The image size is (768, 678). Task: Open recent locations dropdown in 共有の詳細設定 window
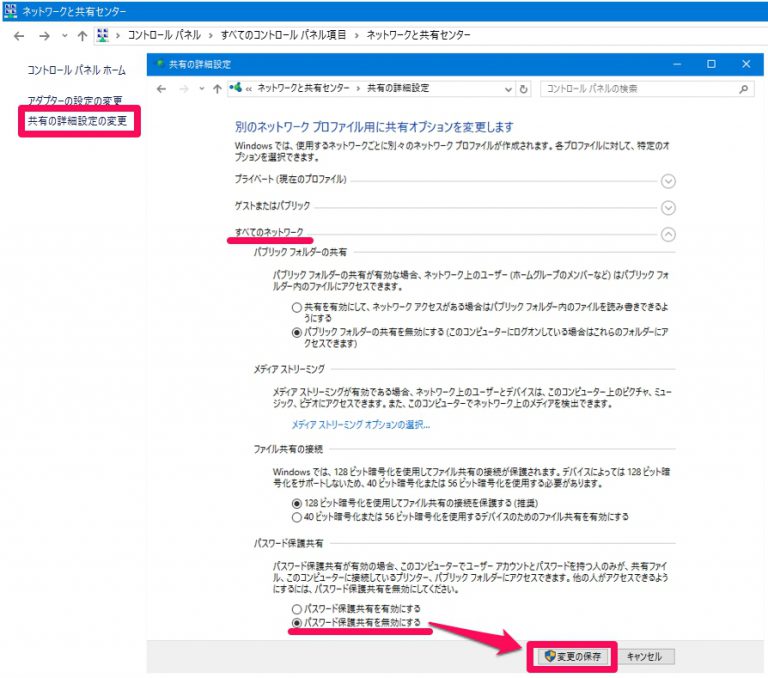(x=201, y=89)
